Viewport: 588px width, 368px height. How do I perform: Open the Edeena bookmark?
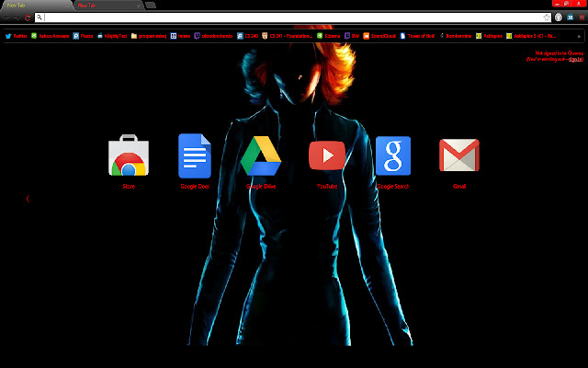point(329,36)
